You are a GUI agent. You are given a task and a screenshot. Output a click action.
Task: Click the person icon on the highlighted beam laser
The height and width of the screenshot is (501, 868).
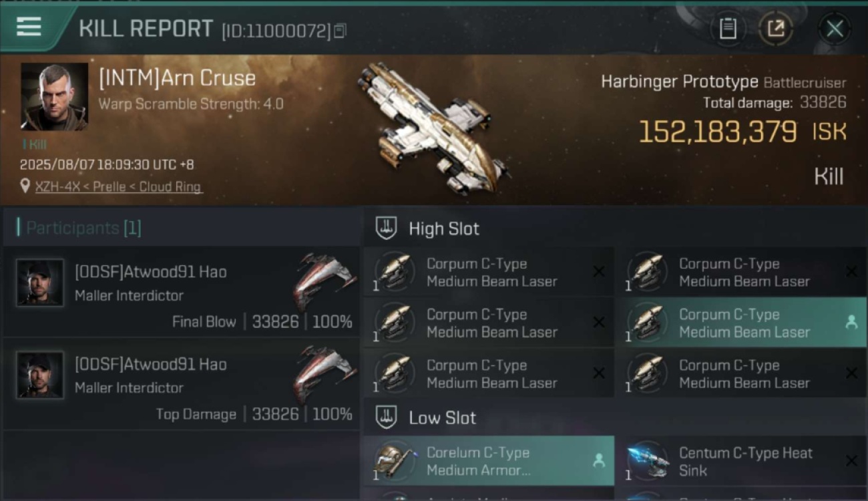coord(851,323)
